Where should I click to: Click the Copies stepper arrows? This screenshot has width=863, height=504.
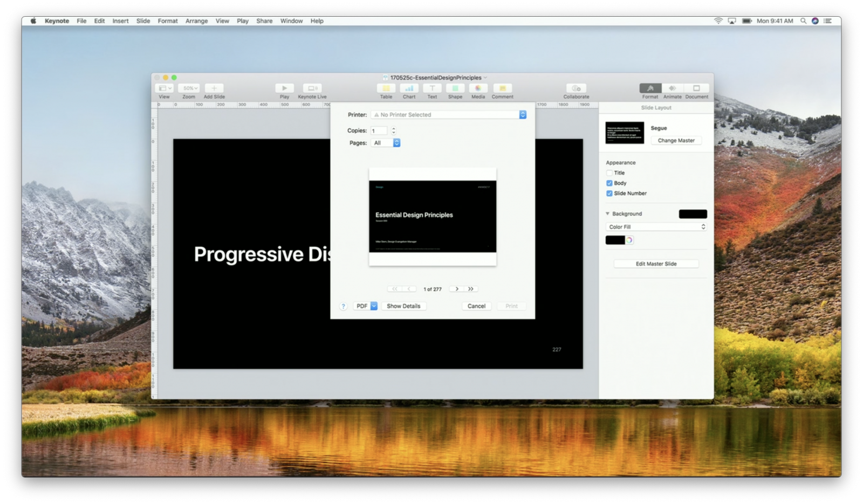[394, 130]
